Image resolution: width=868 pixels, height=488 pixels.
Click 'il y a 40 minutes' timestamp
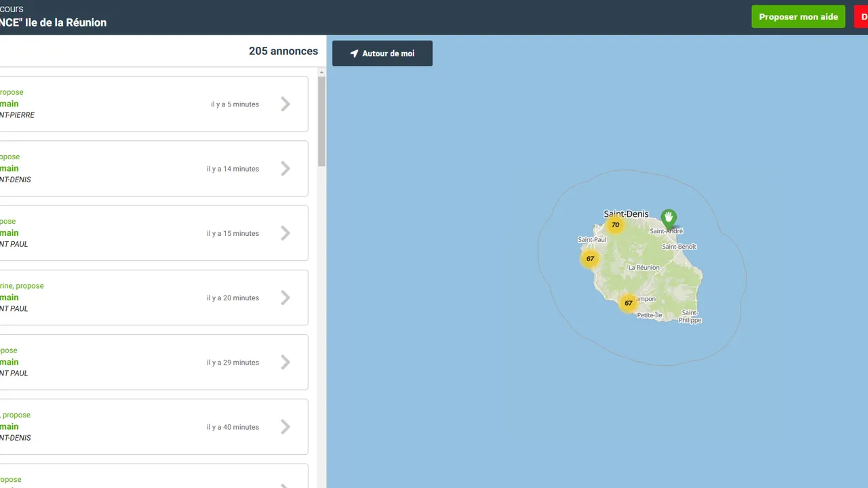(x=233, y=427)
